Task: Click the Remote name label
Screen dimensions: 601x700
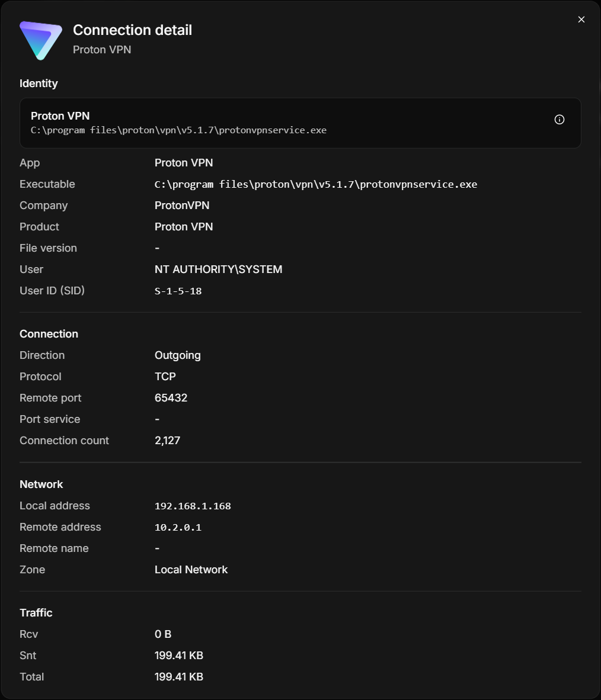Action: pyautogui.click(x=53, y=548)
